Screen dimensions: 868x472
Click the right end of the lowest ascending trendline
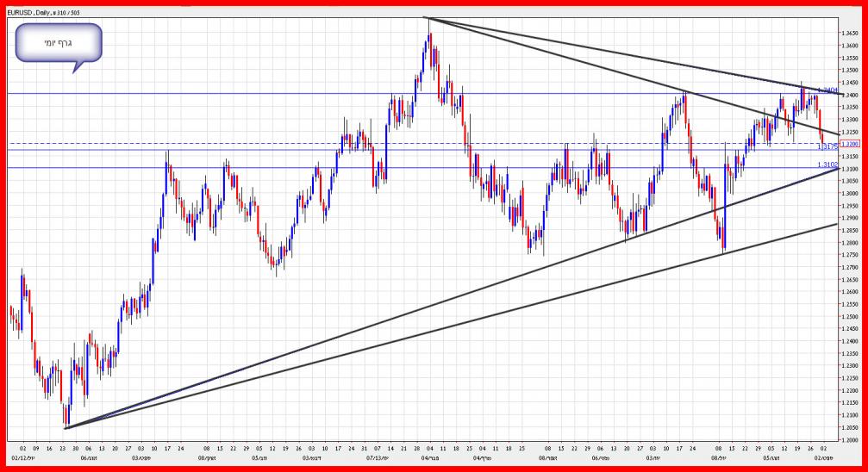coord(836,224)
